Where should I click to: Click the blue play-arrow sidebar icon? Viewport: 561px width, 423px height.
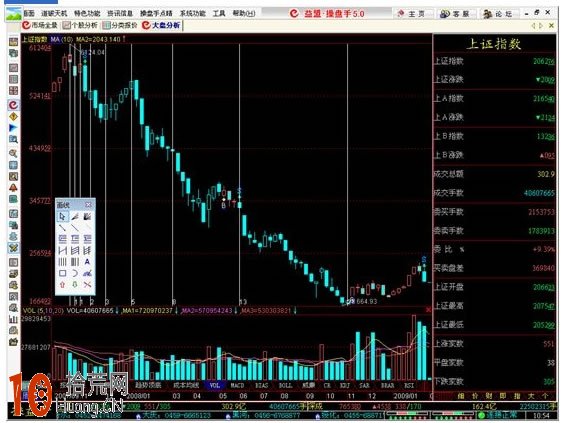click(x=13, y=128)
